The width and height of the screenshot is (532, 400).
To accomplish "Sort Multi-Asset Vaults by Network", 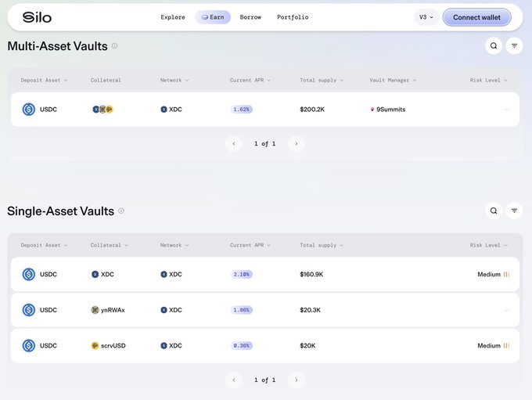I will pyautogui.click(x=174, y=80).
